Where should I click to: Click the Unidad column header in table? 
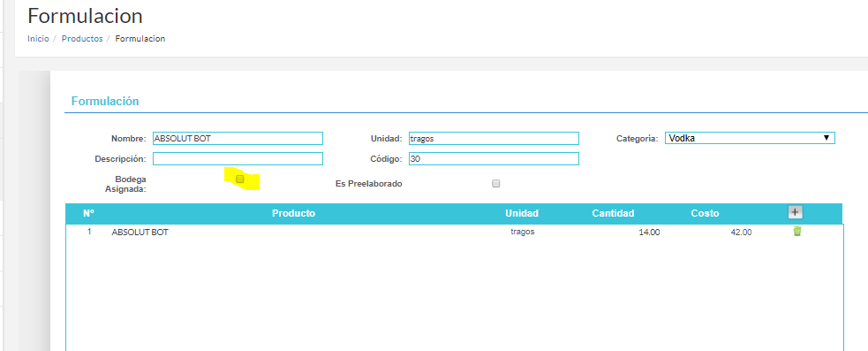point(522,213)
